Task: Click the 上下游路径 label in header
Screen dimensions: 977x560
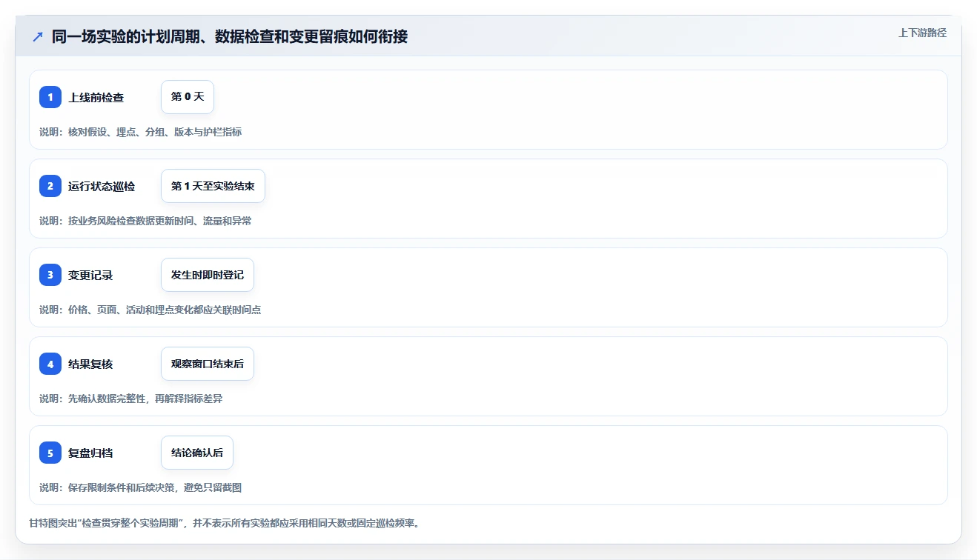Action: (922, 33)
